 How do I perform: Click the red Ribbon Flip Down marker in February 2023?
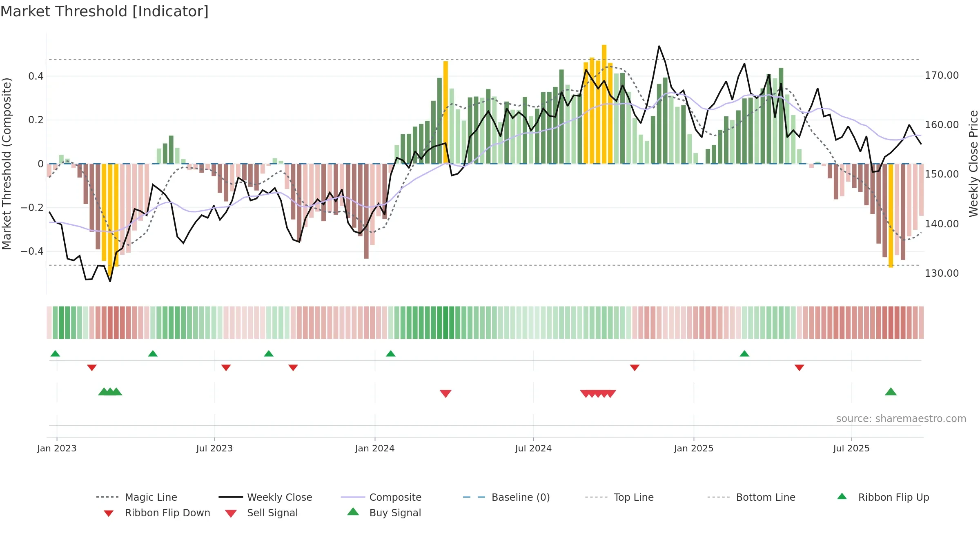(x=92, y=368)
